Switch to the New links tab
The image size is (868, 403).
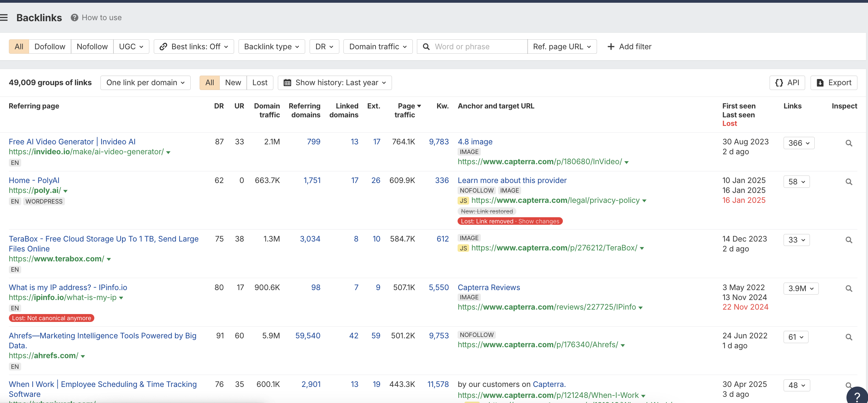(233, 82)
